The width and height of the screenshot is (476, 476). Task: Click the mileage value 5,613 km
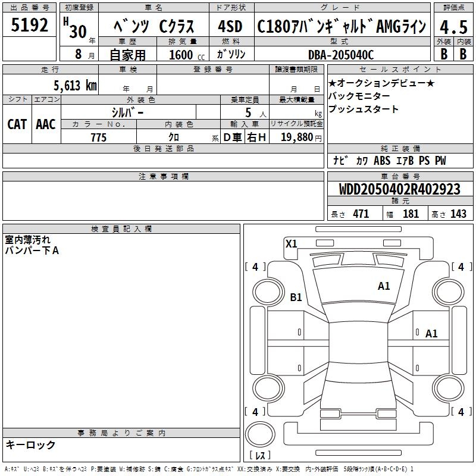point(75,86)
